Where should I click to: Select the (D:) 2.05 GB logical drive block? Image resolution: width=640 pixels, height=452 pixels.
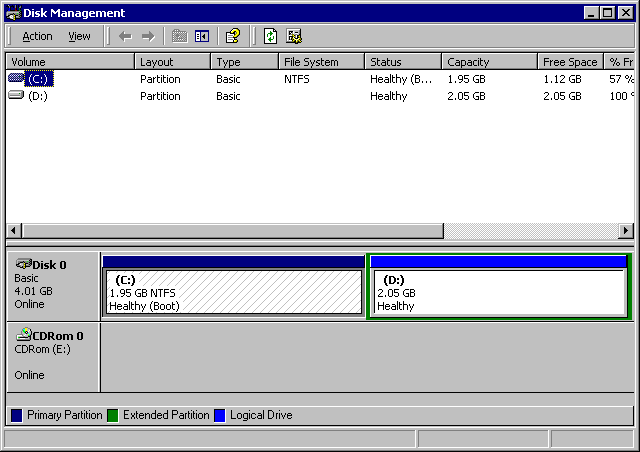pos(498,292)
